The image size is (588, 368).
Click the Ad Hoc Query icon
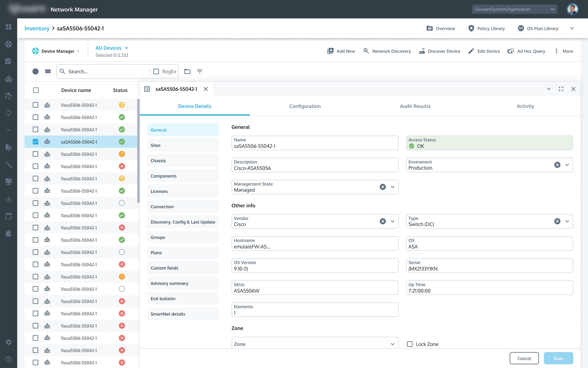[x=511, y=51]
